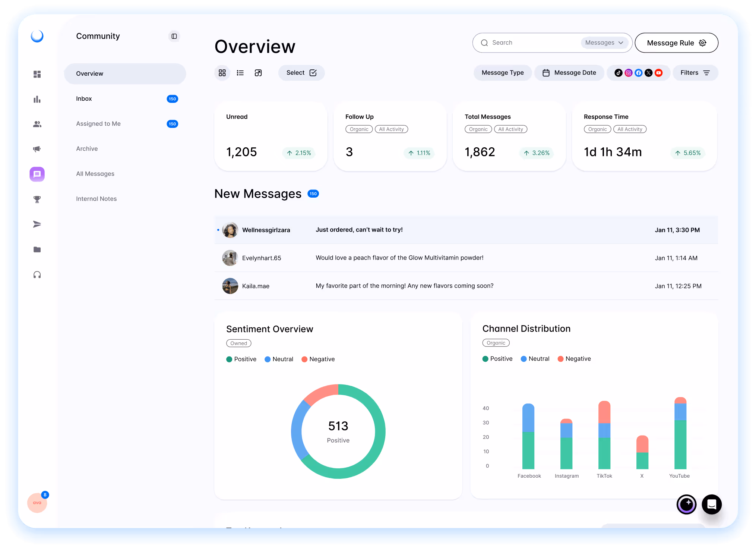The width and height of the screenshot is (756, 550).
Task: Open the Messages dropdown in the search bar
Action: [x=604, y=43]
